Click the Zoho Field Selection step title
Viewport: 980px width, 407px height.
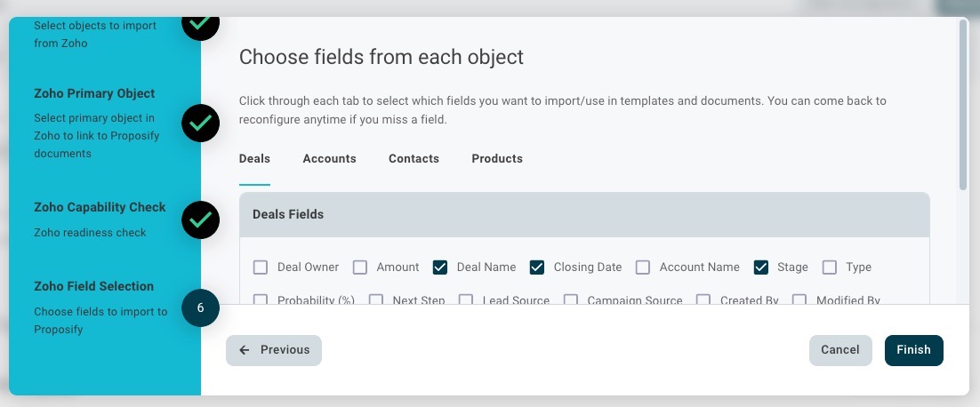(93, 286)
